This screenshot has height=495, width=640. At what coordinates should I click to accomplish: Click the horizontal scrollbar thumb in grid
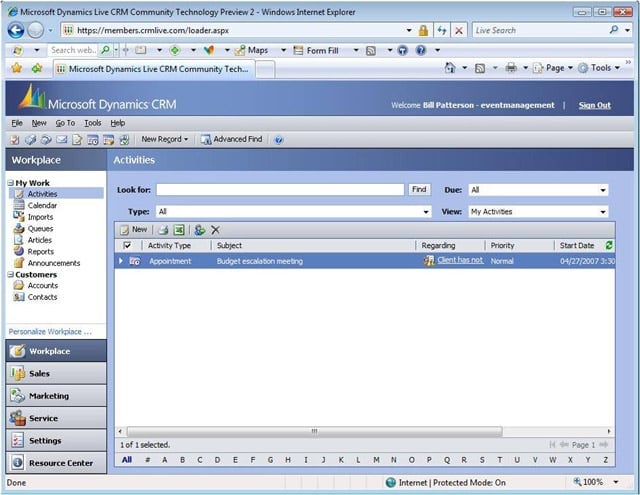pyautogui.click(x=314, y=431)
